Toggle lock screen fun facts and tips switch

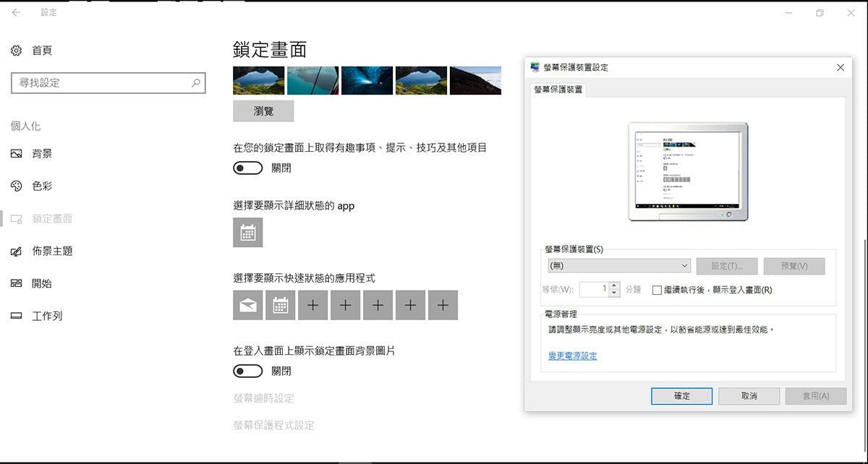247,168
